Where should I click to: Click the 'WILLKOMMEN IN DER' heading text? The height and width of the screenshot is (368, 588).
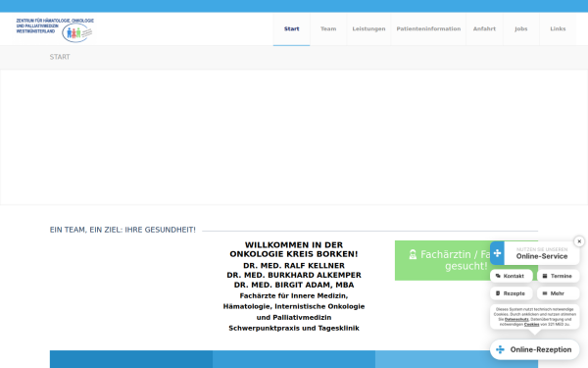294,244
